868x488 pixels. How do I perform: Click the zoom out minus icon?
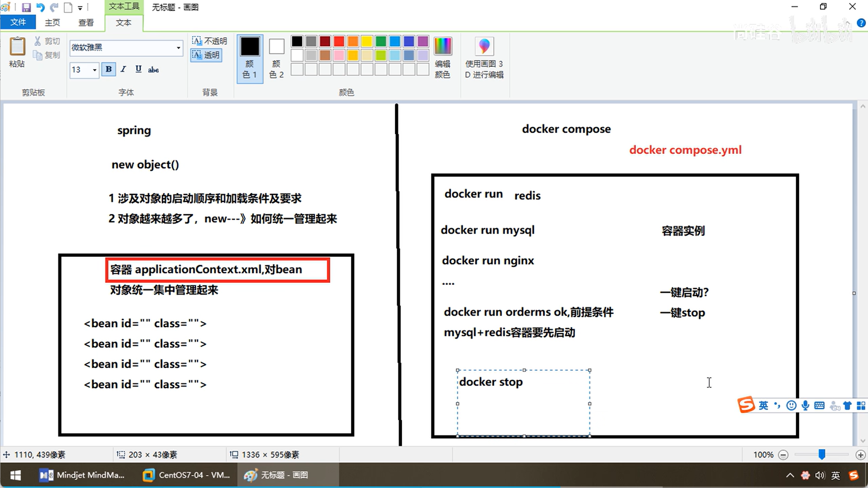point(783,455)
